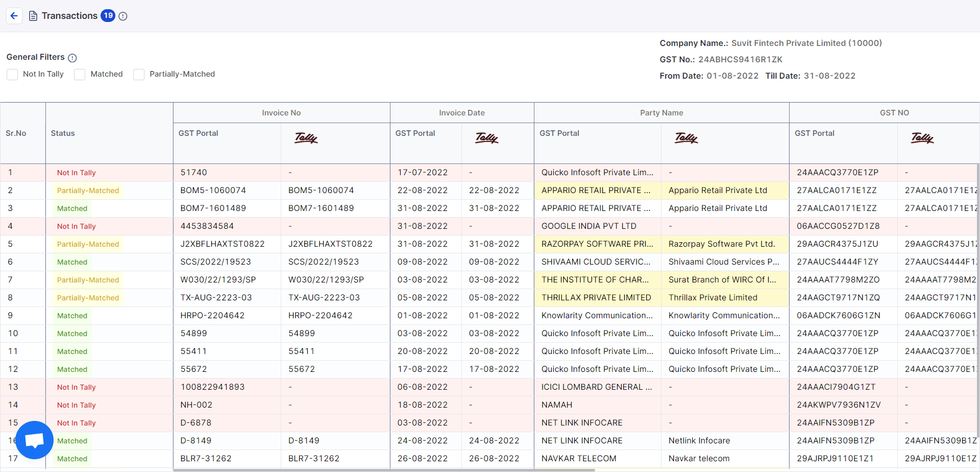The width and height of the screenshot is (980, 472).
Task: Click the From Date value 01-08-2022
Action: click(x=732, y=76)
